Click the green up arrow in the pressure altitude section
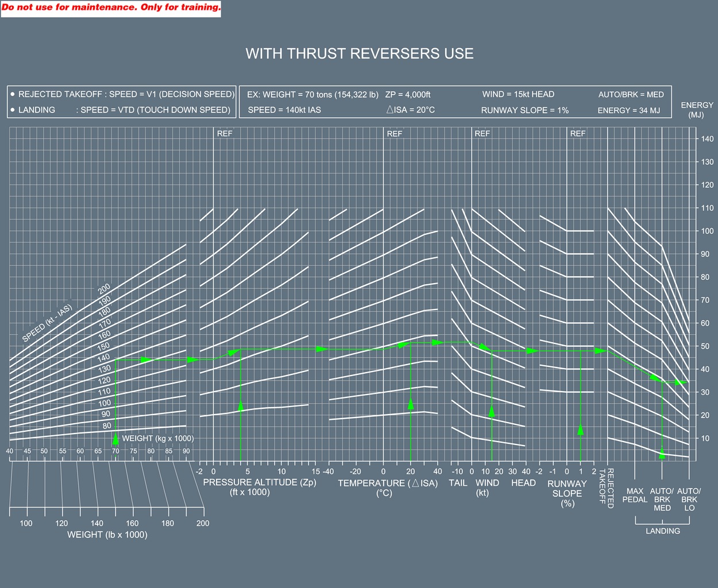The image size is (718, 588). click(x=241, y=406)
